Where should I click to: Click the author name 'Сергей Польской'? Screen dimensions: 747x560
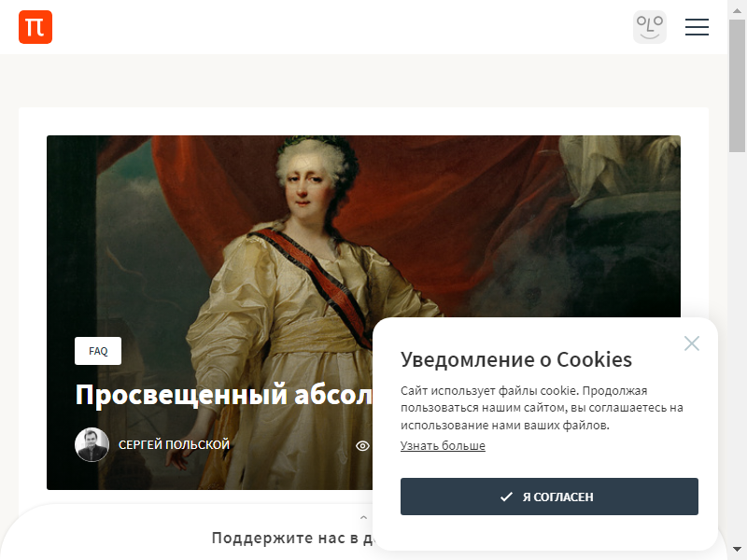click(174, 445)
